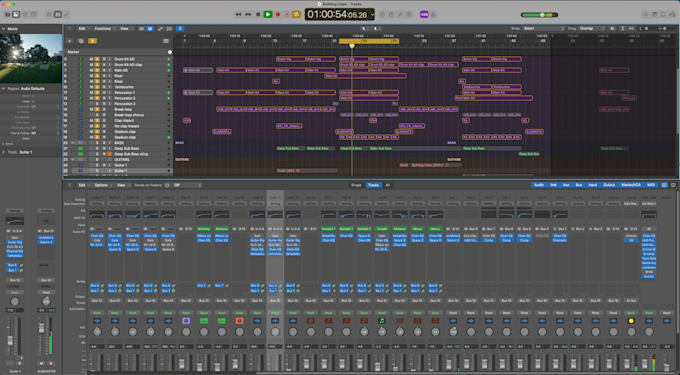Toggle the Audio channel filter button in Mixer
The height and width of the screenshot is (375, 680).
point(539,185)
